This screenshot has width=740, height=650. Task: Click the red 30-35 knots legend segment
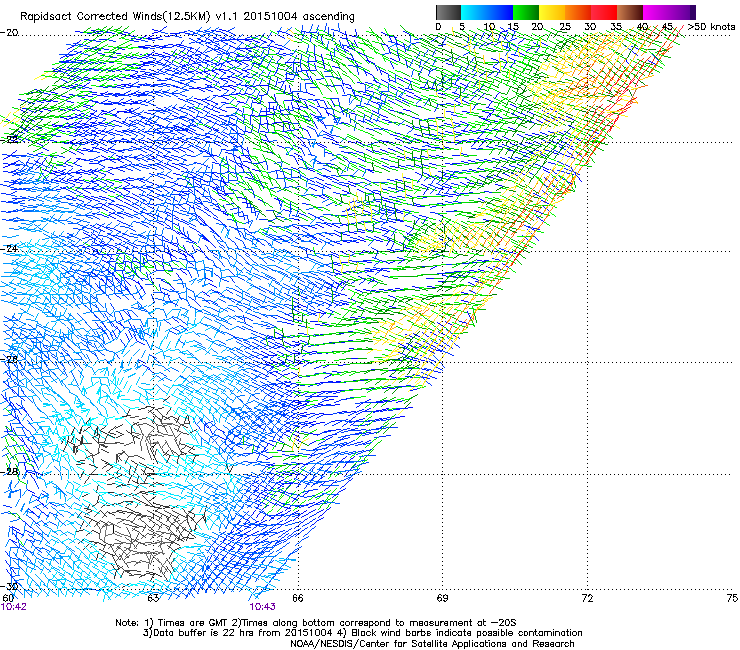pos(604,12)
